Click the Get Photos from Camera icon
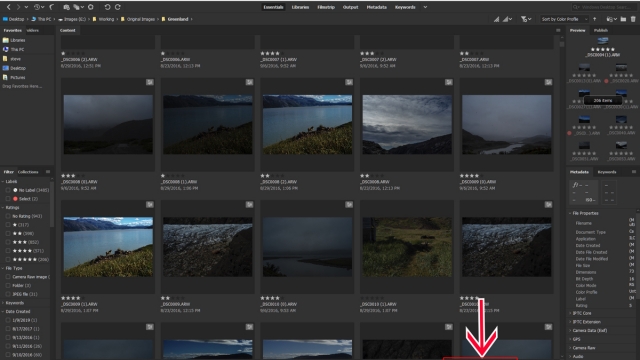 (x=66, y=7)
